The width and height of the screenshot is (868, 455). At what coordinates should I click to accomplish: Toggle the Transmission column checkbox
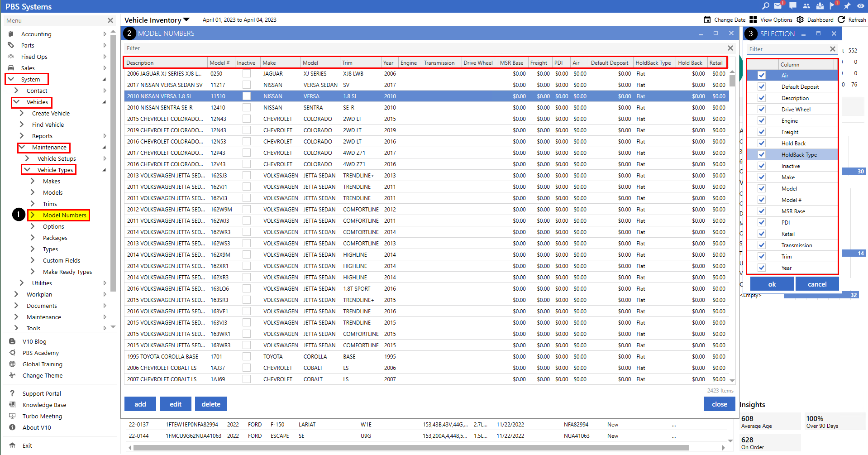tap(762, 245)
